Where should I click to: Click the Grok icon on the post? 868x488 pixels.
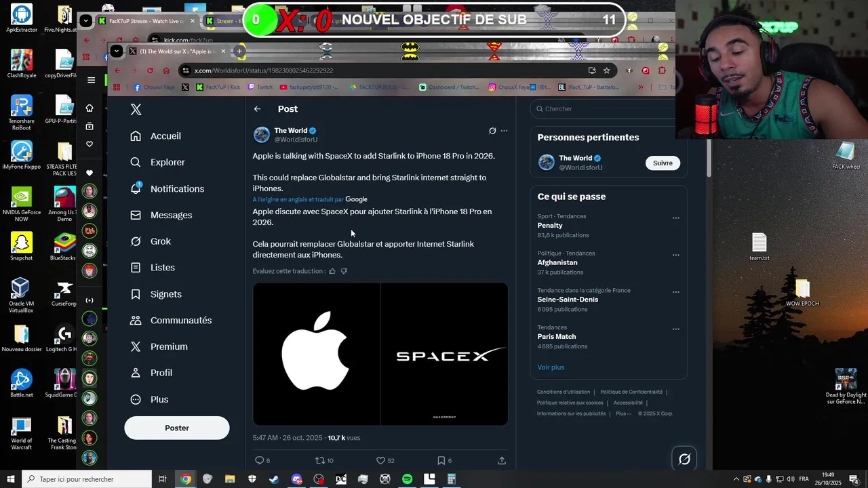coord(492,131)
